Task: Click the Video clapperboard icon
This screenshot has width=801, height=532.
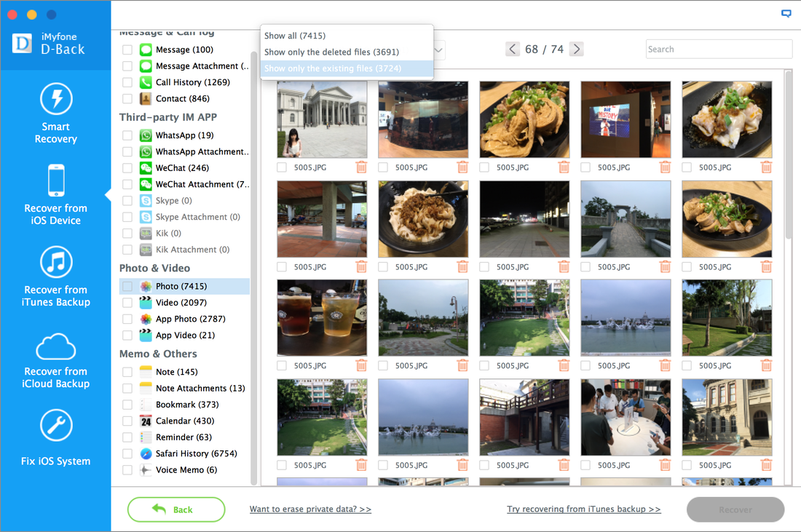Action: coord(146,303)
